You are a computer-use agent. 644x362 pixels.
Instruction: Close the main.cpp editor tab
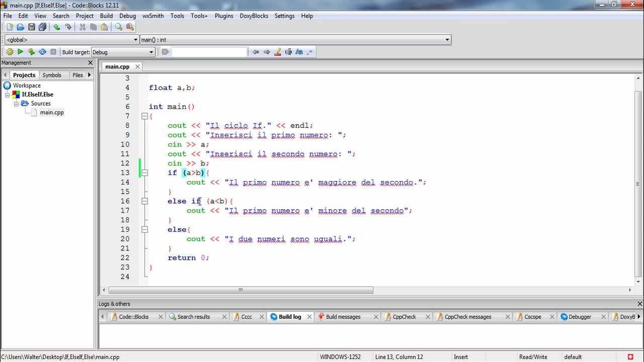pos(138,66)
